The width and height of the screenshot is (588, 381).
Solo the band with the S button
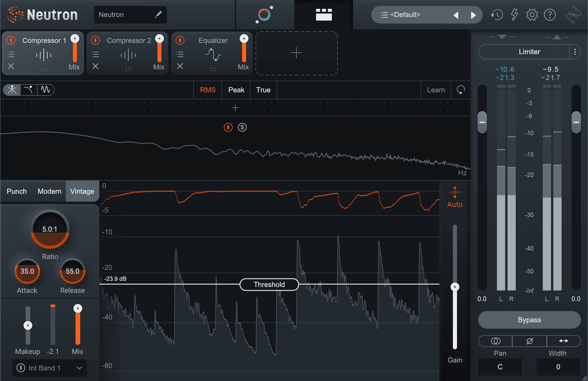tap(242, 127)
